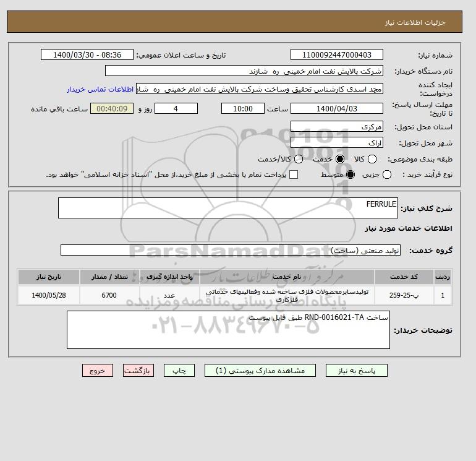
Task: Click the buyer notes text area
Action: 228,330
